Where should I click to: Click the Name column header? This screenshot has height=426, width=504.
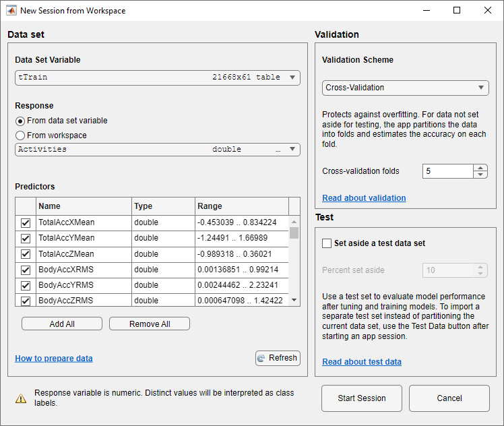[83, 206]
